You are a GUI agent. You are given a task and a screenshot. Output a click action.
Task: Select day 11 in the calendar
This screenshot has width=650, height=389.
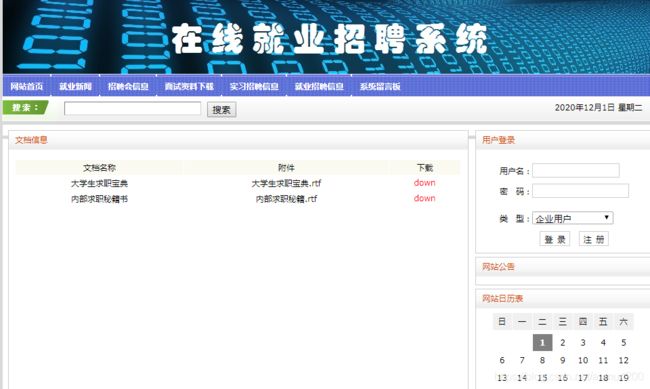point(603,360)
